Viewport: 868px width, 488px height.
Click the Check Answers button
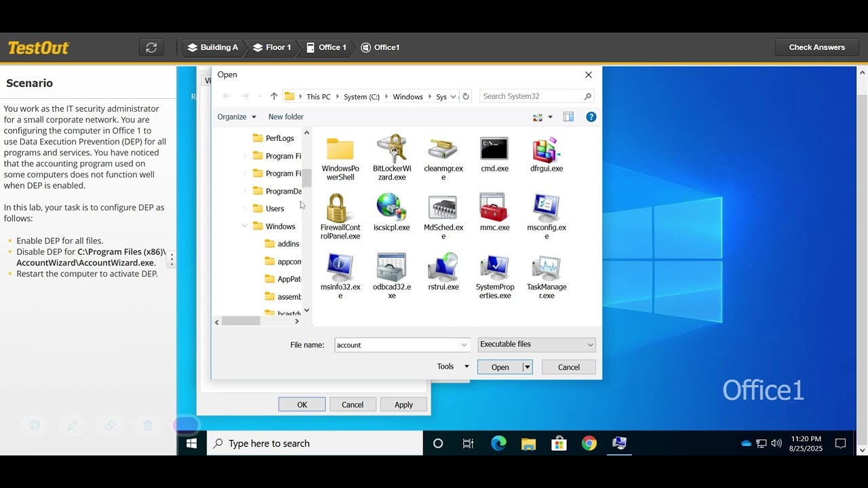(816, 47)
